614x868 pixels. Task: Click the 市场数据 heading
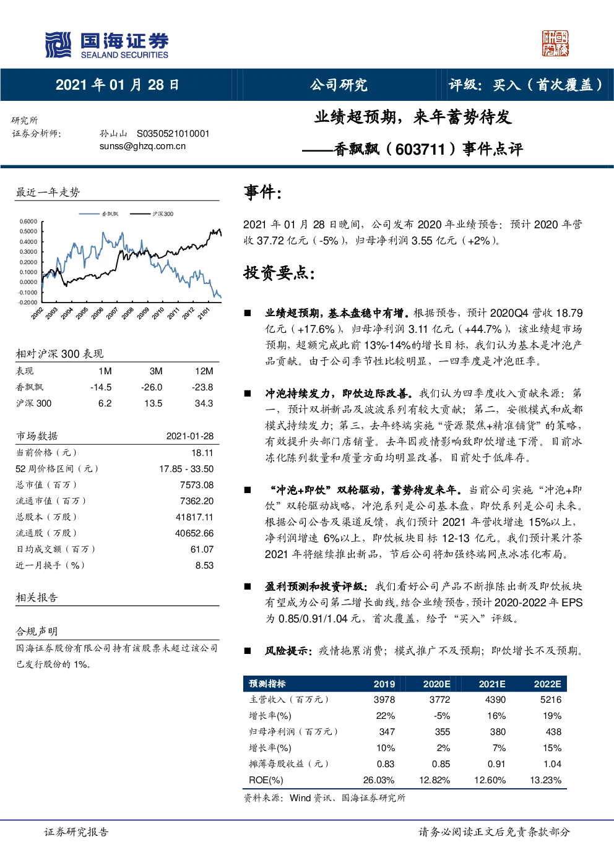click(37, 436)
